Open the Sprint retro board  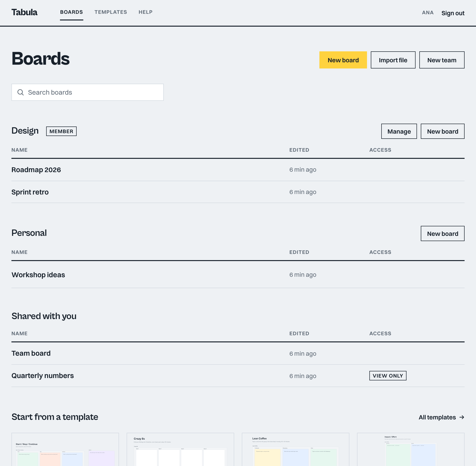pos(30,192)
